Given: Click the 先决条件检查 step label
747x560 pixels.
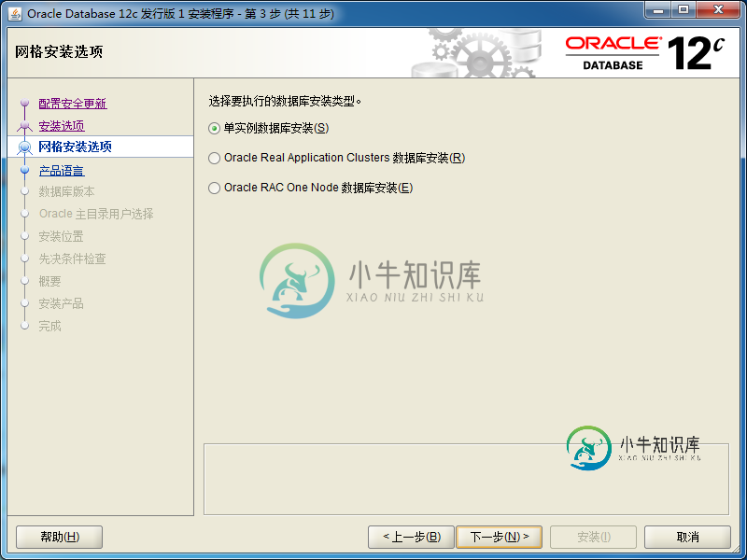Looking at the screenshot, I should 73,259.
